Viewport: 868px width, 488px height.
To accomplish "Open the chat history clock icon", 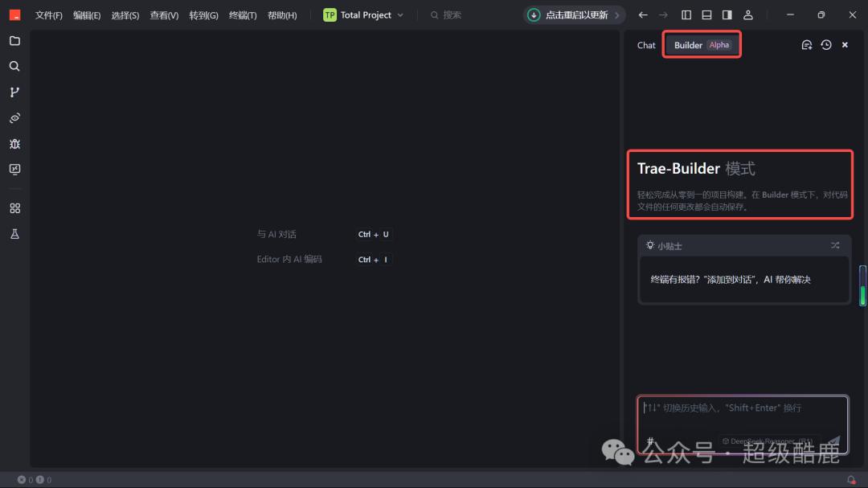I will [826, 45].
